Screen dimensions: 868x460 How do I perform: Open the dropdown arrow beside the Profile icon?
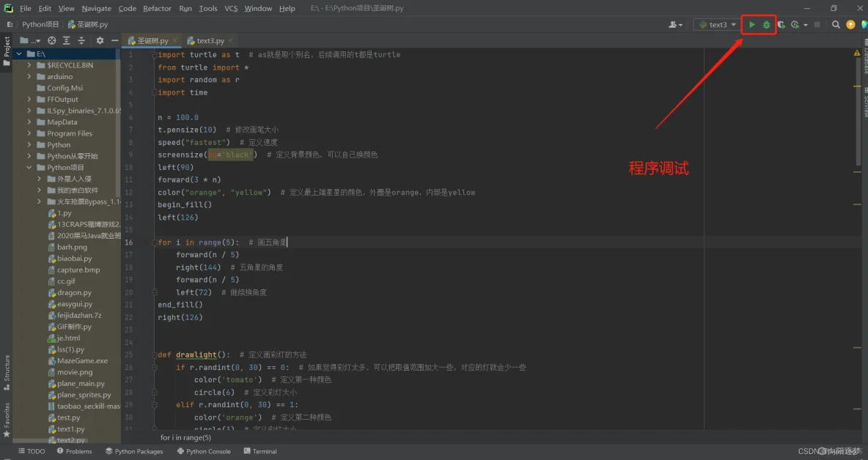point(806,25)
